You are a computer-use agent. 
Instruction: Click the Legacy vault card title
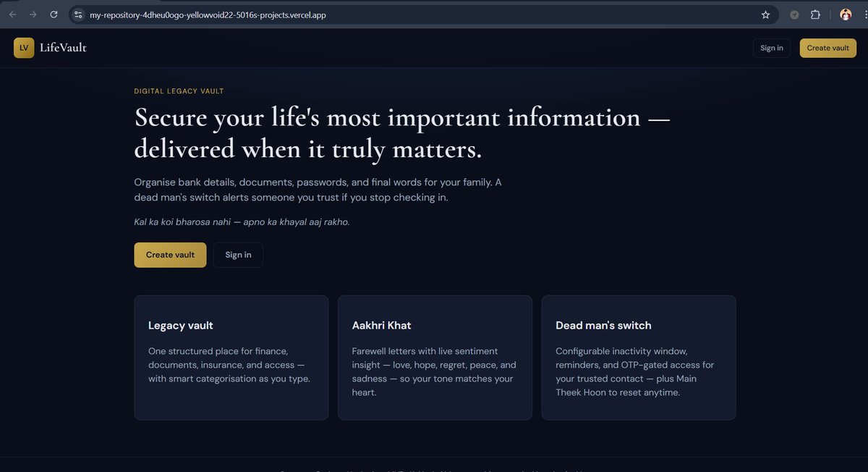(181, 326)
